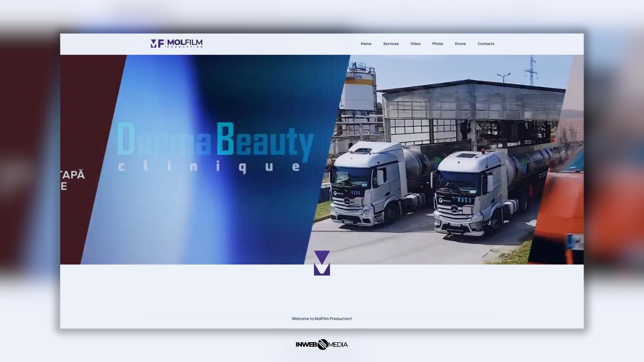The image size is (644, 362).
Task: Click the MOLFILM Production wordmark
Action: [x=184, y=43]
